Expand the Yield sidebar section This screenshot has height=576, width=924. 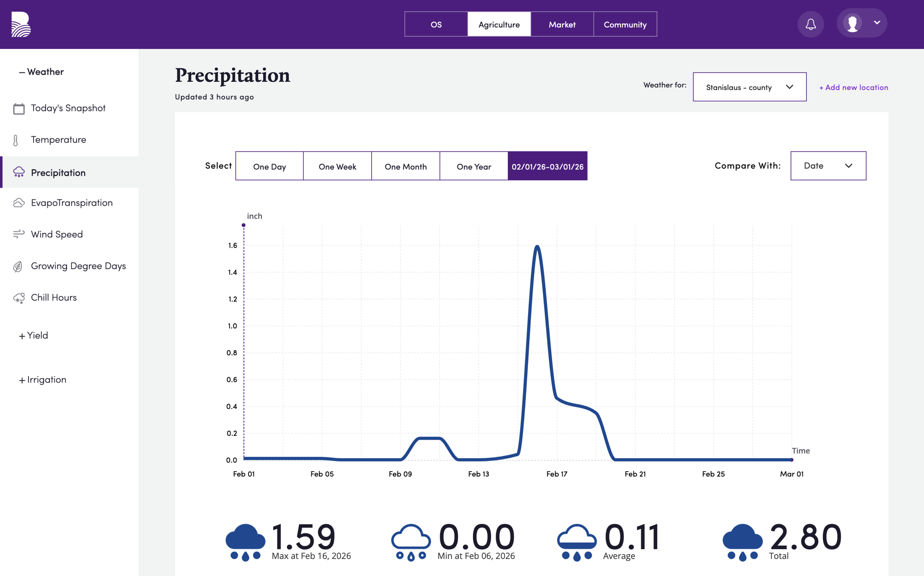point(33,335)
